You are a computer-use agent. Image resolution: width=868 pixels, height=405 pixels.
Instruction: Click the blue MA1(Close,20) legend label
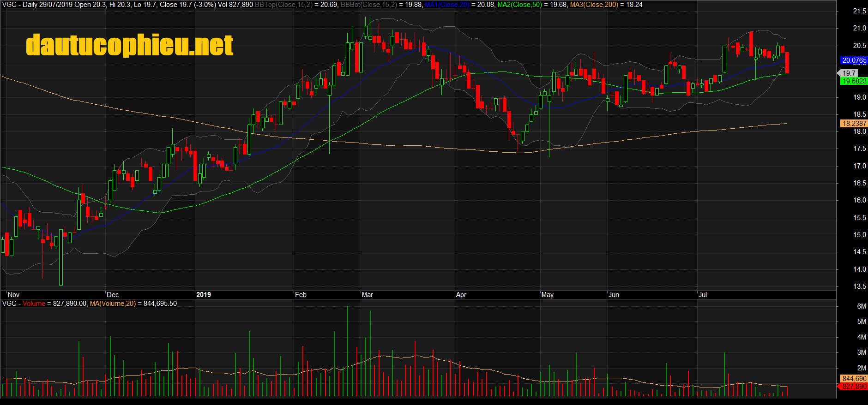446,5
